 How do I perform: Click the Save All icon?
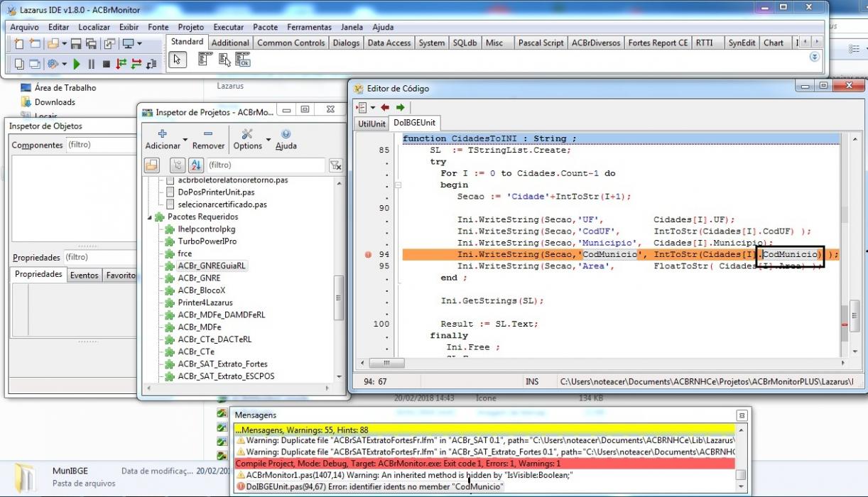click(91, 44)
